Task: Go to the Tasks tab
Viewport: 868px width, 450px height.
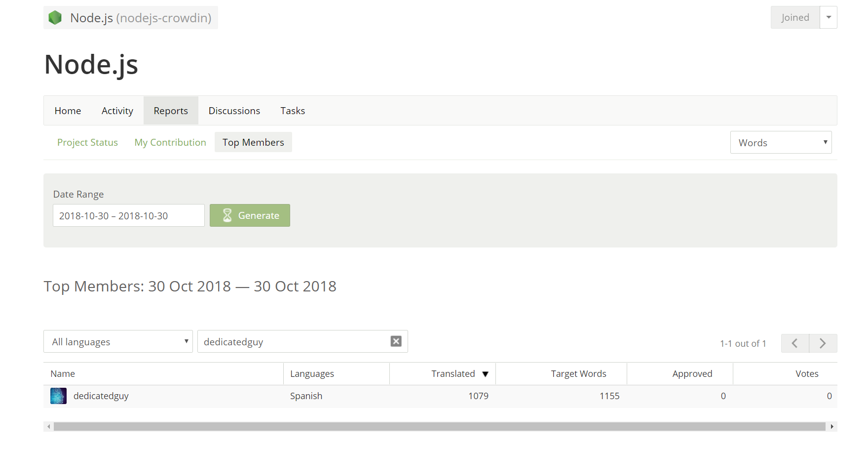Action: pyautogui.click(x=293, y=111)
